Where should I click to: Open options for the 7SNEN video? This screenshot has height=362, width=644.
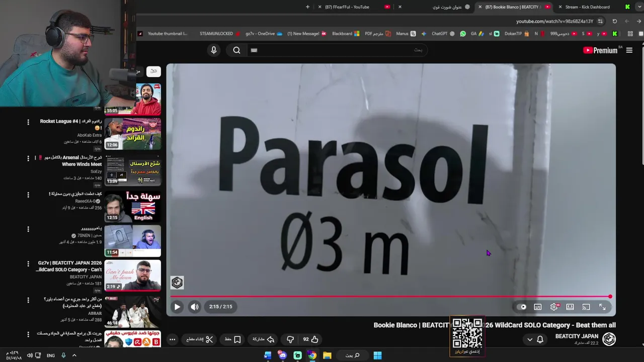click(28, 229)
